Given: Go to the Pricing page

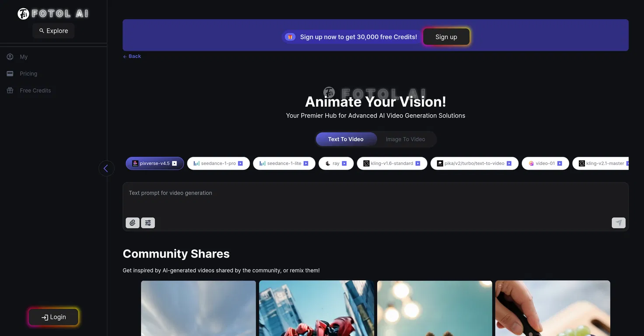Looking at the screenshot, I should click(x=28, y=73).
